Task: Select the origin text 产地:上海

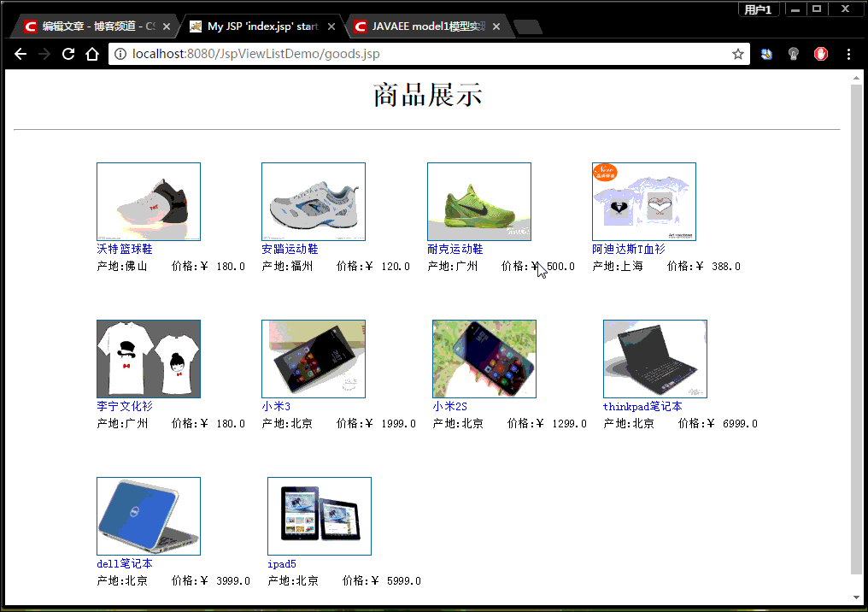Action: (618, 267)
